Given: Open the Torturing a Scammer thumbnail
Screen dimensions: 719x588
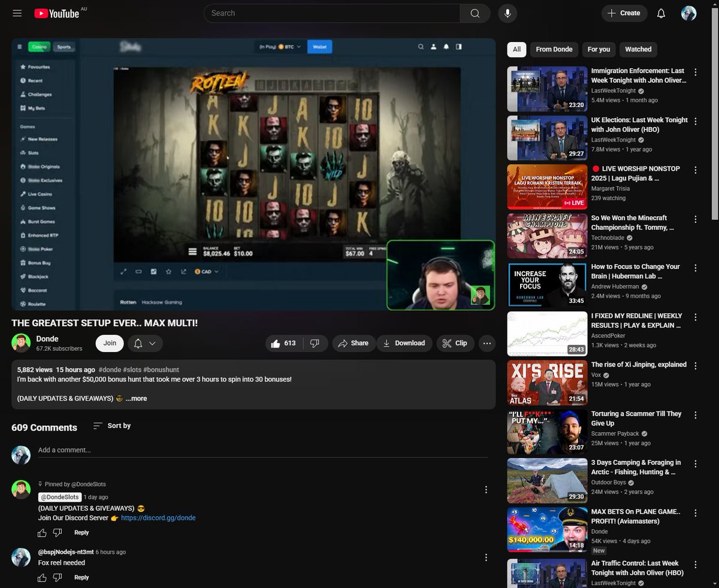Looking at the screenshot, I should (547, 432).
